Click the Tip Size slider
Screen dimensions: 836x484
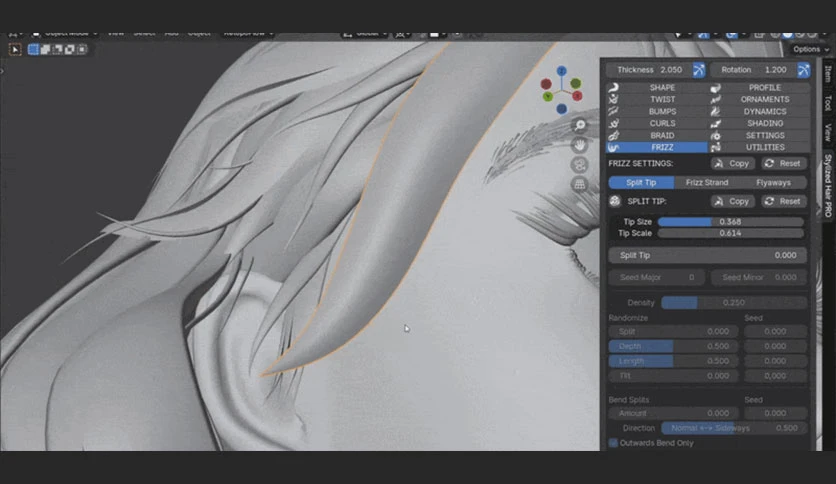[730, 222]
